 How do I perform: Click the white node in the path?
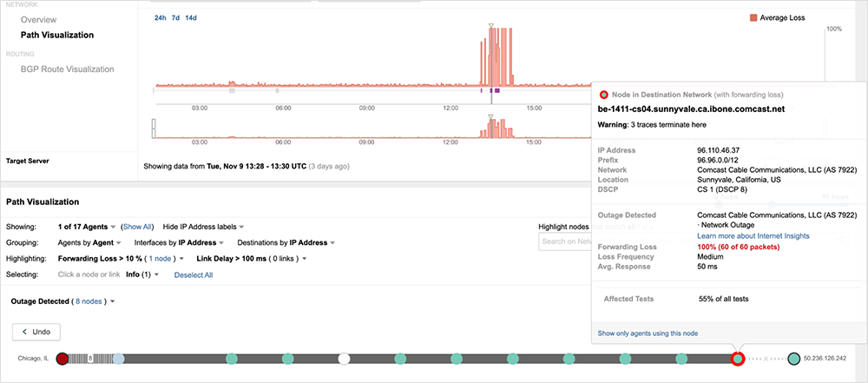[x=345, y=358]
